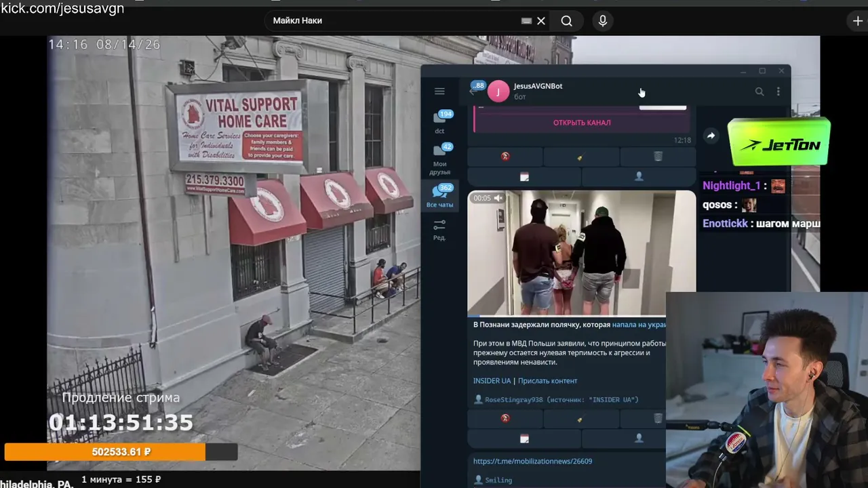Viewport: 868px width, 488px height.
Task: Open the Прислать контент link
Action: 547,381
